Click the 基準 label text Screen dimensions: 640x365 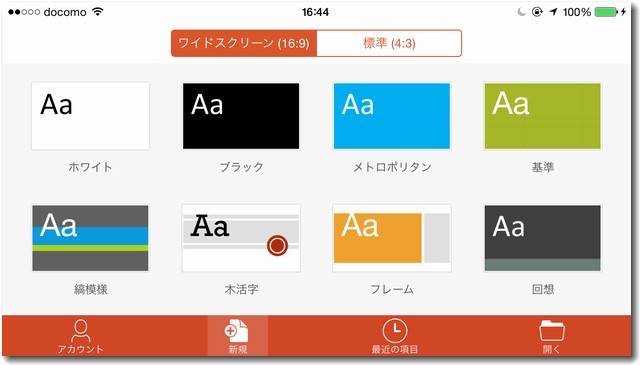click(x=543, y=167)
